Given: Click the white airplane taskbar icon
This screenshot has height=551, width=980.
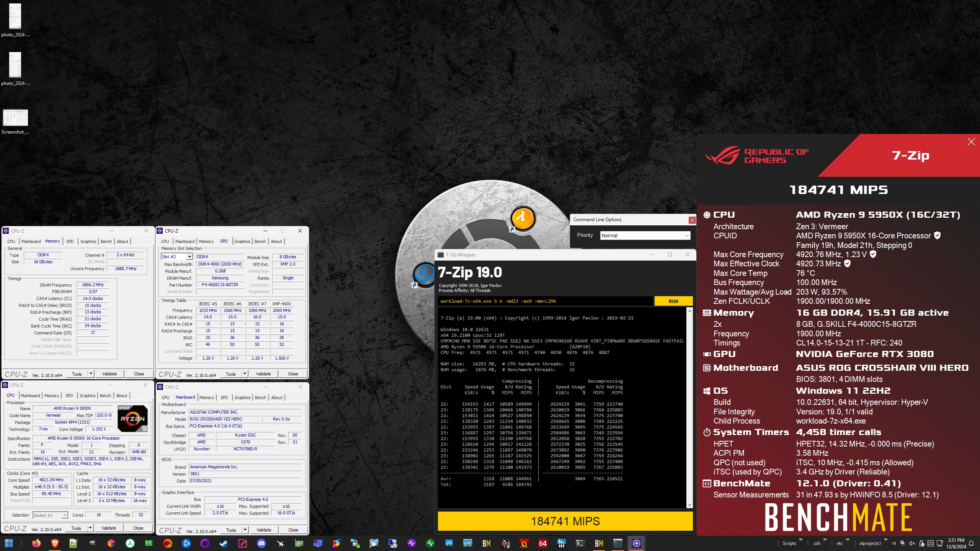Looking at the screenshot, I should point(280,543).
